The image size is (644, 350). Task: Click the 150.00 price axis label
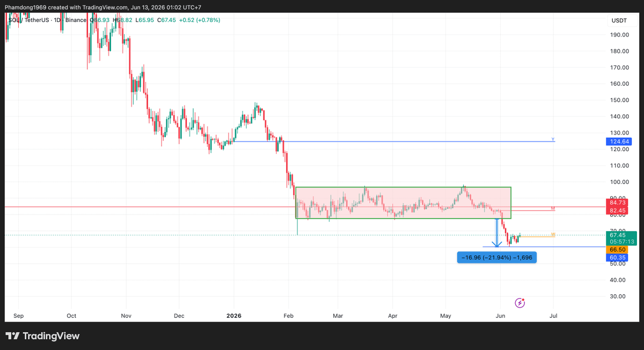619,100
